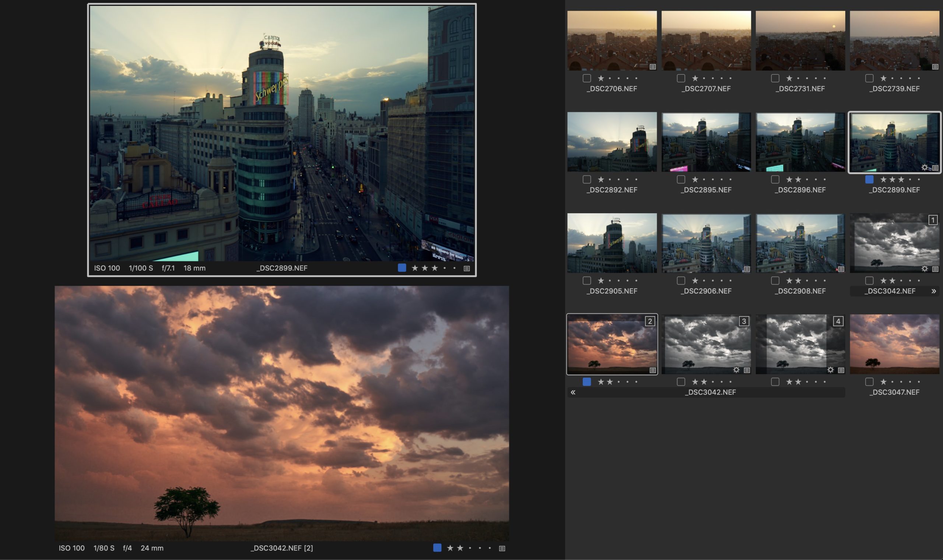Image resolution: width=943 pixels, height=560 pixels.
Task: Toggle the color tag box under _DSC2908.NEF
Action: pyautogui.click(x=775, y=281)
